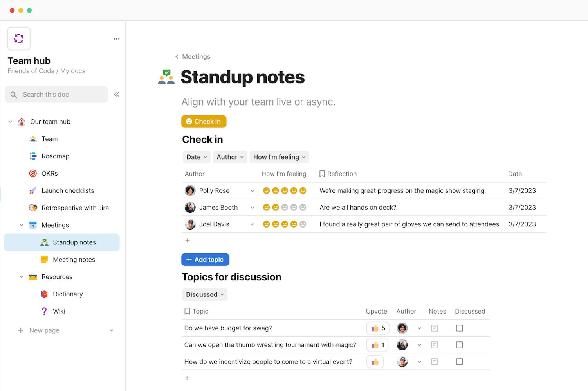
Task: Click the Team hub doc logo icon
Action: pyautogui.click(x=19, y=39)
